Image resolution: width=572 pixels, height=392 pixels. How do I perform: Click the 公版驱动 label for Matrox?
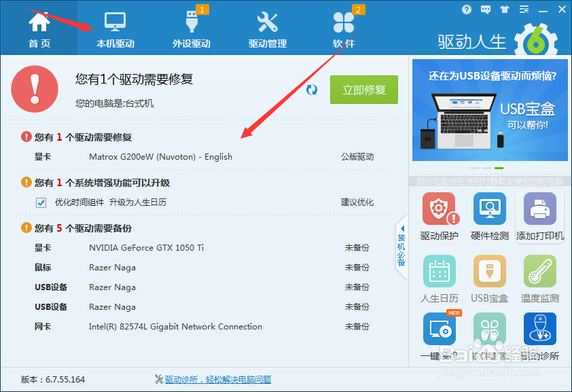[357, 157]
